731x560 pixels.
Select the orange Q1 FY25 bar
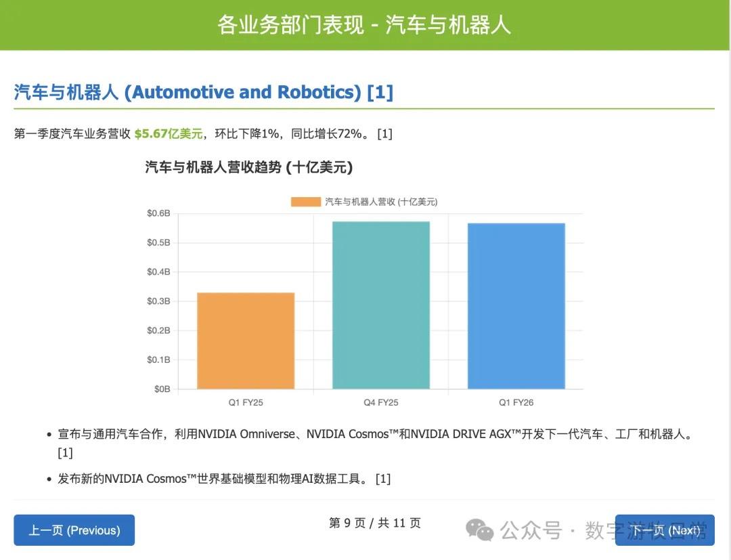245,341
